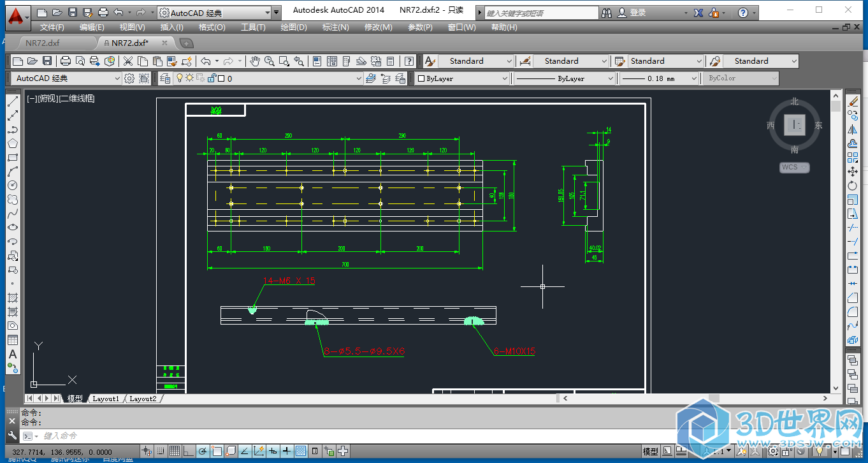Click the Zoom Previous icon
Viewport: 868px width, 463px height.
pos(298,61)
